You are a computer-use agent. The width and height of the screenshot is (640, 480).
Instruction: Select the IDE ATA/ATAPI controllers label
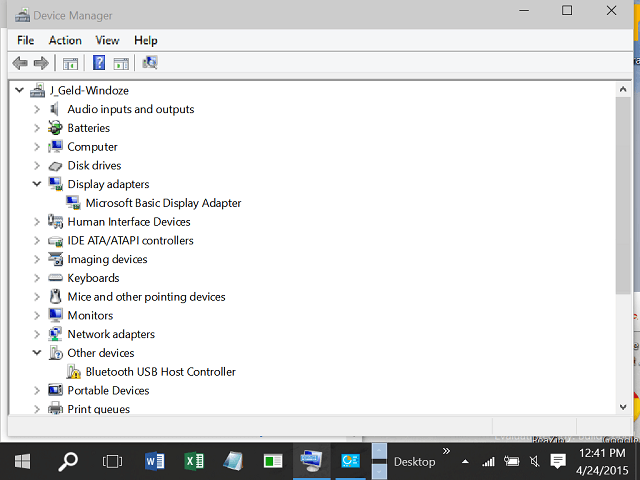(131, 241)
